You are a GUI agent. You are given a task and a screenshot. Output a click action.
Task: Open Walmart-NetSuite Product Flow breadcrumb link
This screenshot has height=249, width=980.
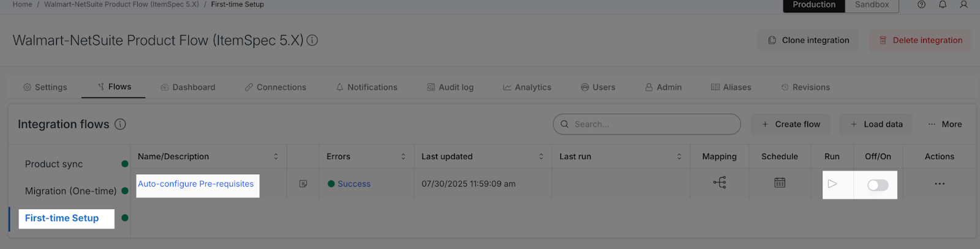pyautogui.click(x=121, y=4)
